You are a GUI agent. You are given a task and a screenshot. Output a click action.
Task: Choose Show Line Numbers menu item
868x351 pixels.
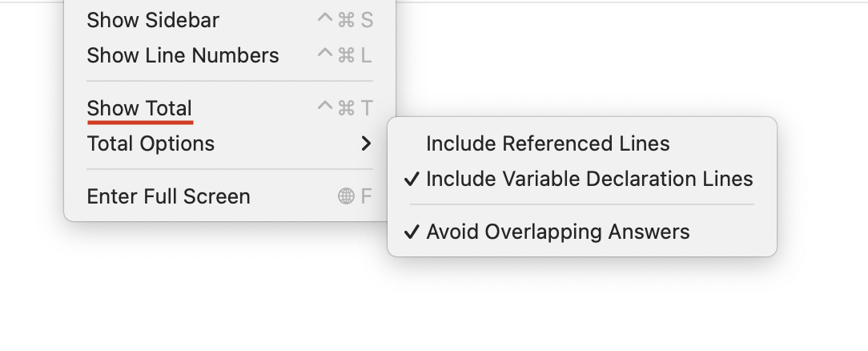pyautogui.click(x=230, y=55)
